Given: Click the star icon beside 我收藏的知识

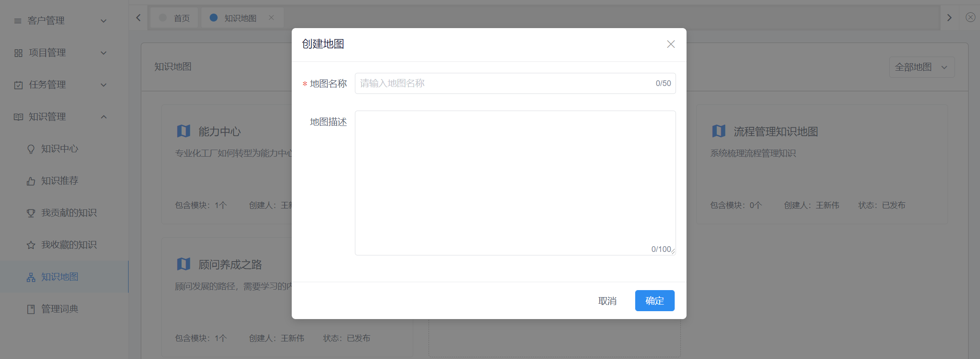Looking at the screenshot, I should pyautogui.click(x=31, y=245).
